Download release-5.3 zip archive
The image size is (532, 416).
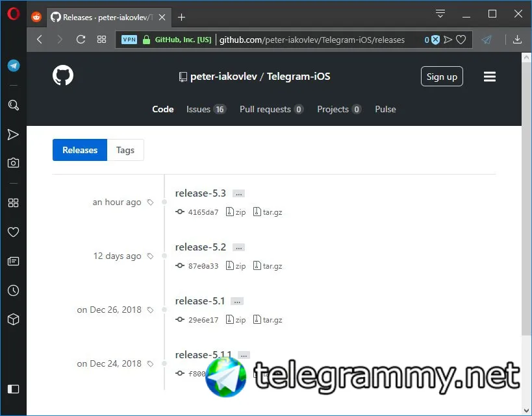pos(236,212)
